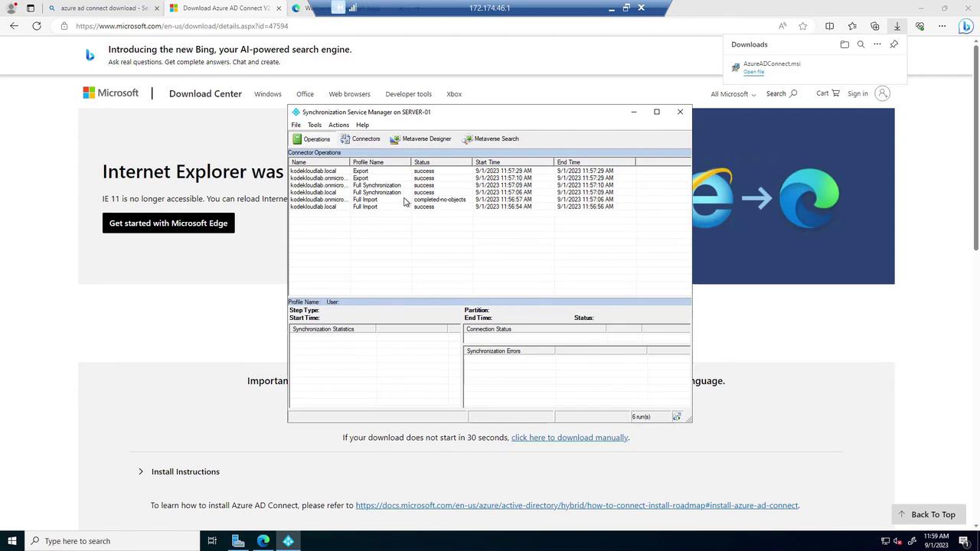Image resolution: width=980 pixels, height=551 pixels.
Task: Sort operations by Profile Name column header
Action: pyautogui.click(x=381, y=162)
